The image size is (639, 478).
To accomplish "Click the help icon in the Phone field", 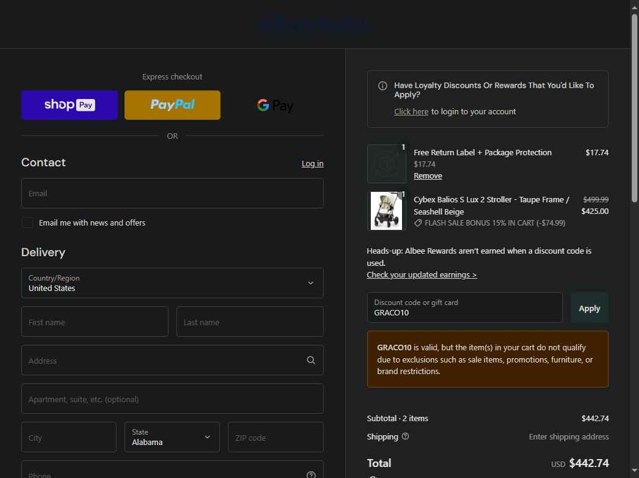I will [311, 475].
